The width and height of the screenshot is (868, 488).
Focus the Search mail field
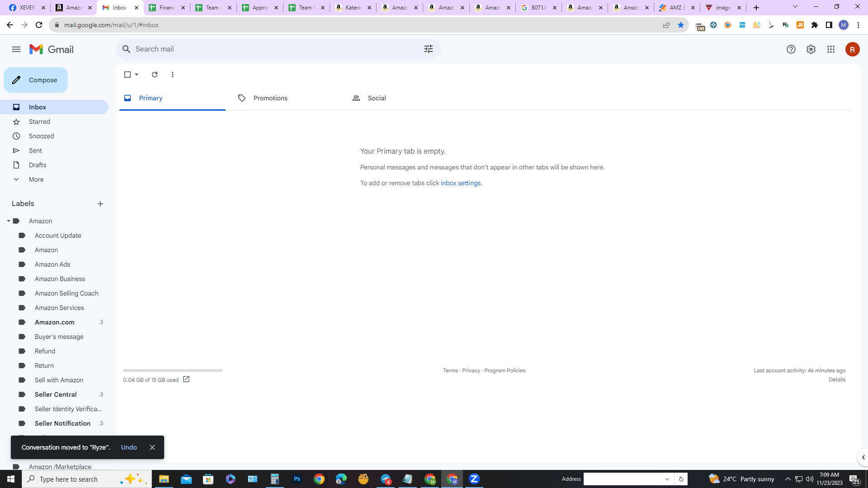coord(278,49)
